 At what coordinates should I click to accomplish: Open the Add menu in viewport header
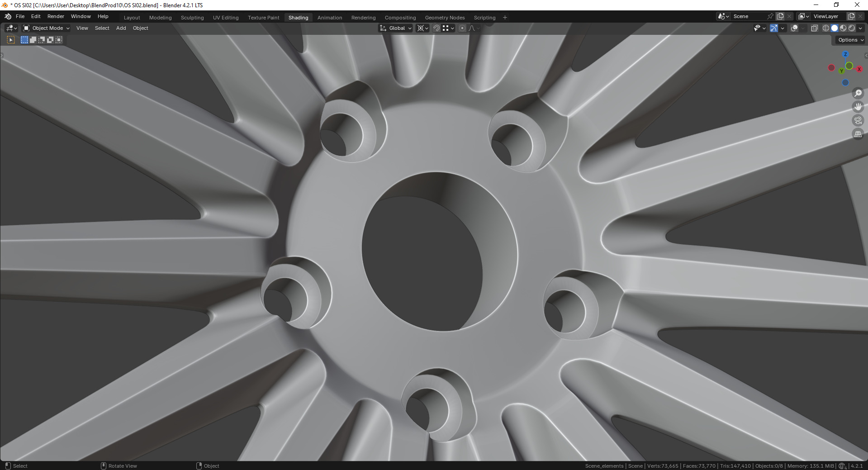(x=121, y=28)
